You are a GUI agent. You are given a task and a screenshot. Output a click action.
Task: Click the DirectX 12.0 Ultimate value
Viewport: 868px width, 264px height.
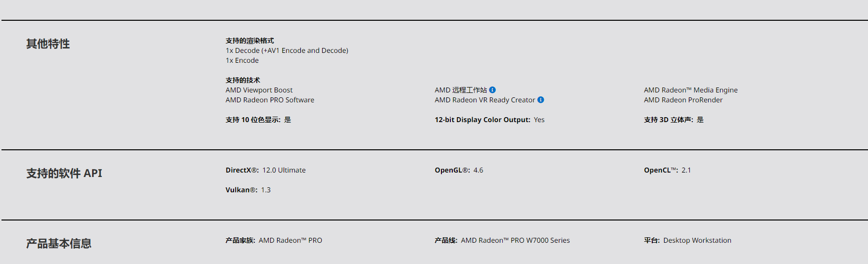[x=284, y=170]
